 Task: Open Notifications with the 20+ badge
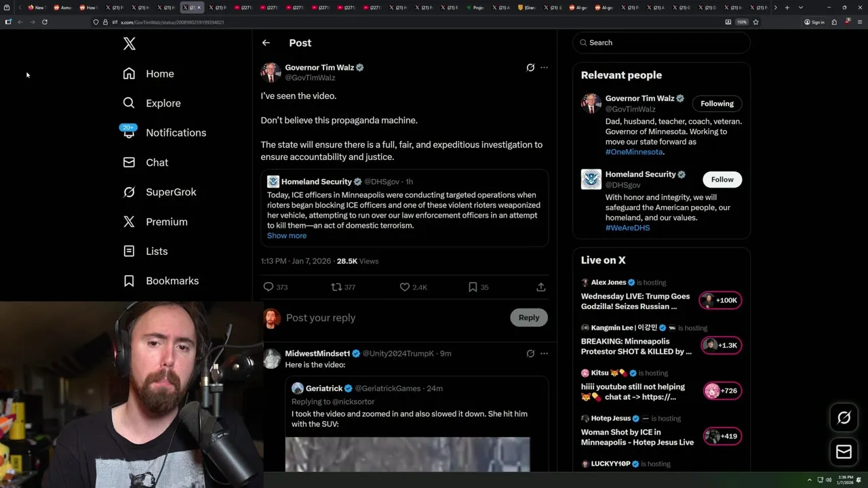[x=163, y=133]
